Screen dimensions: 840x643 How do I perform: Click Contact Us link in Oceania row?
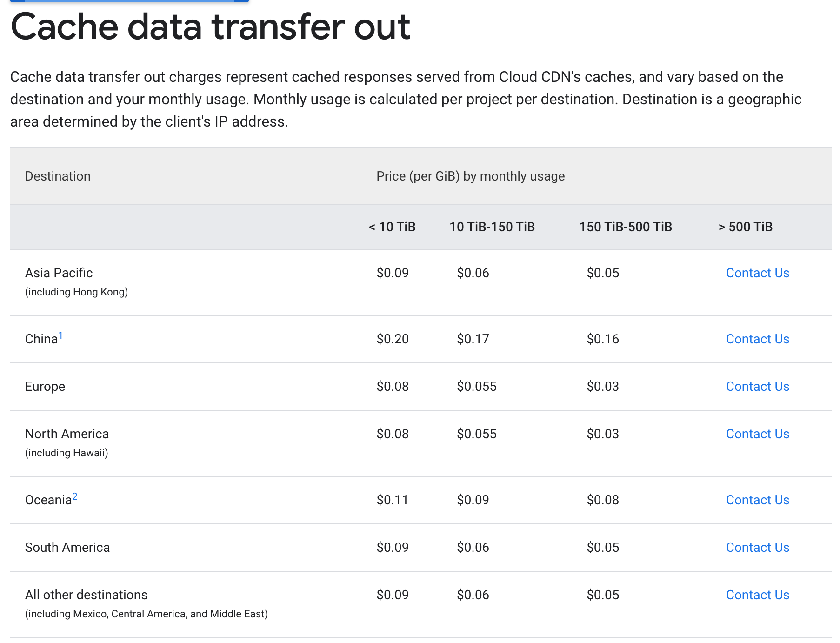[757, 500]
